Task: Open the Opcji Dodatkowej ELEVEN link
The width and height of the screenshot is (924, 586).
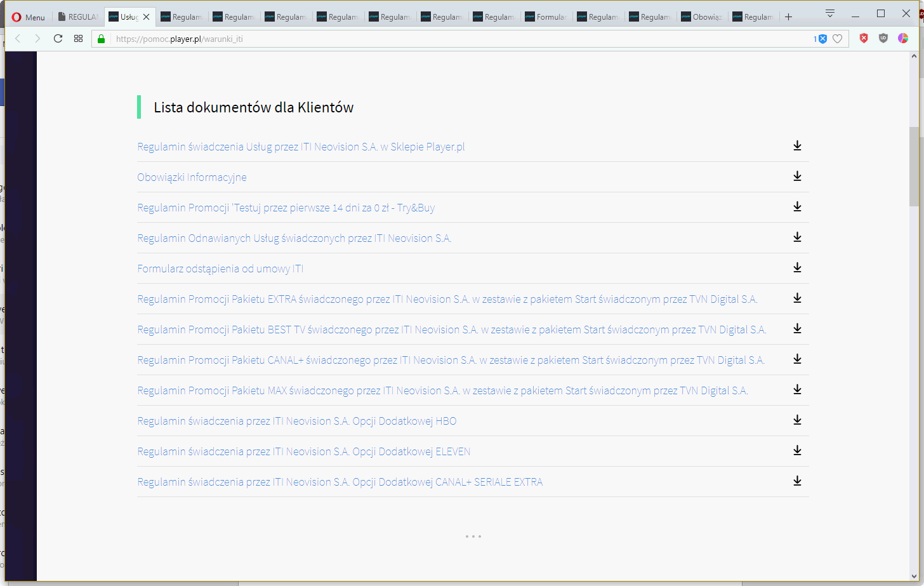Action: coord(304,451)
